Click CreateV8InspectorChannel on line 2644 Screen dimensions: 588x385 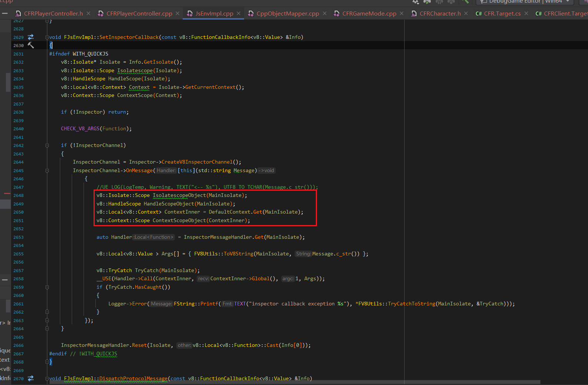tap(197, 162)
